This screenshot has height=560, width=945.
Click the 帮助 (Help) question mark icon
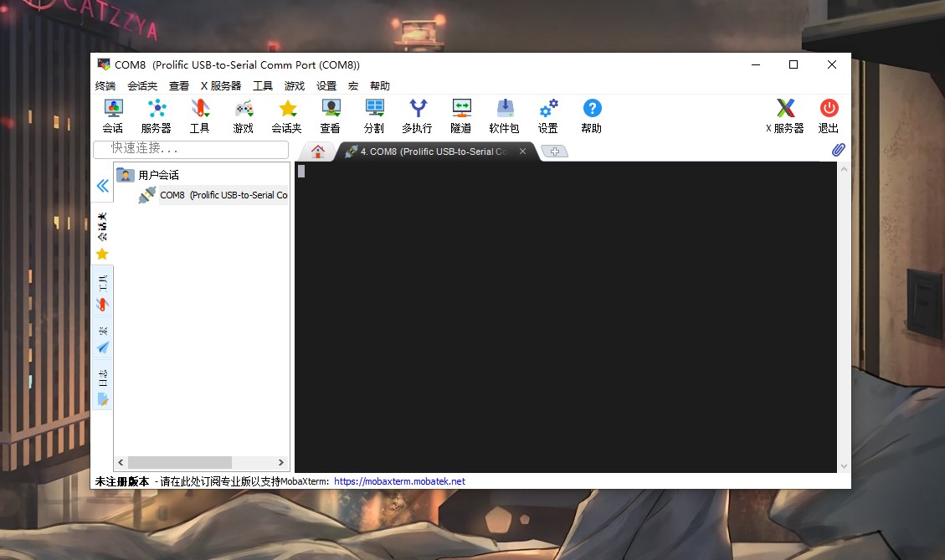click(x=591, y=116)
